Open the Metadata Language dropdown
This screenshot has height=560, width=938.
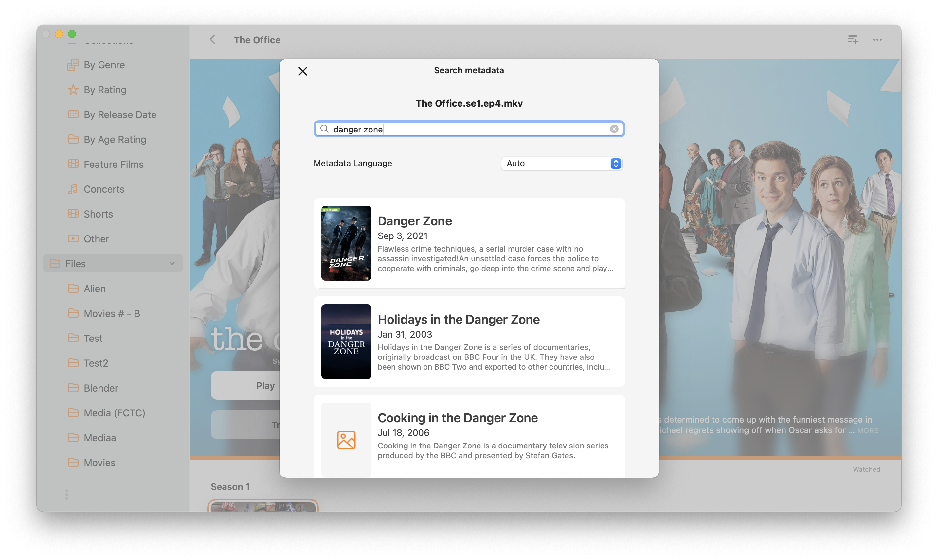coord(562,164)
